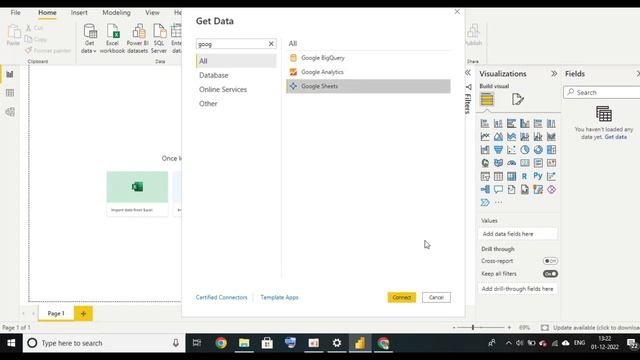The height and width of the screenshot is (360, 640).
Task: Open the File menu
Action: (16, 13)
